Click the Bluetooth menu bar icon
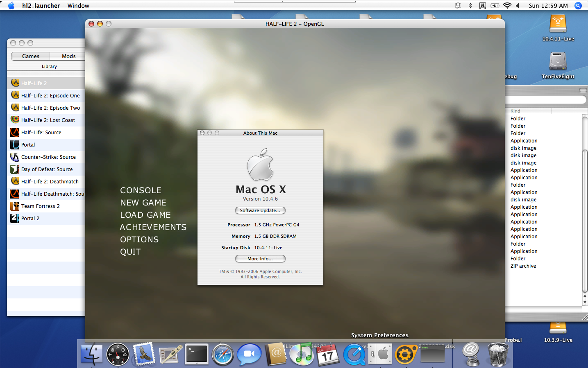588x368 pixels. coord(470,6)
